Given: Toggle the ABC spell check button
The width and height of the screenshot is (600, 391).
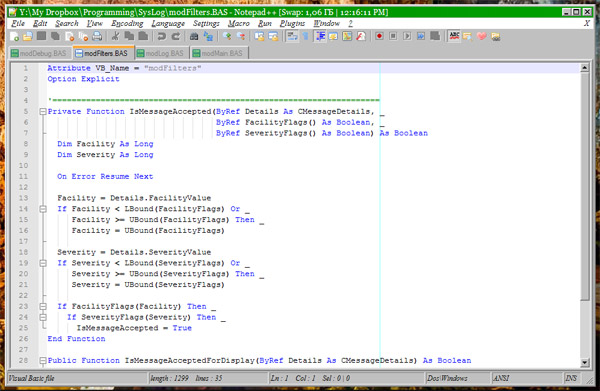Looking at the screenshot, I should click(x=454, y=36).
